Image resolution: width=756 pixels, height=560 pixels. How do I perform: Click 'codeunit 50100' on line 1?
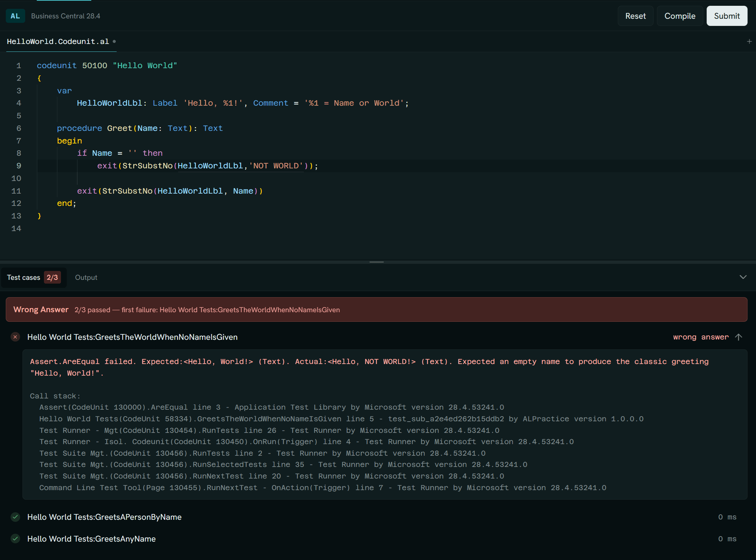(x=72, y=66)
